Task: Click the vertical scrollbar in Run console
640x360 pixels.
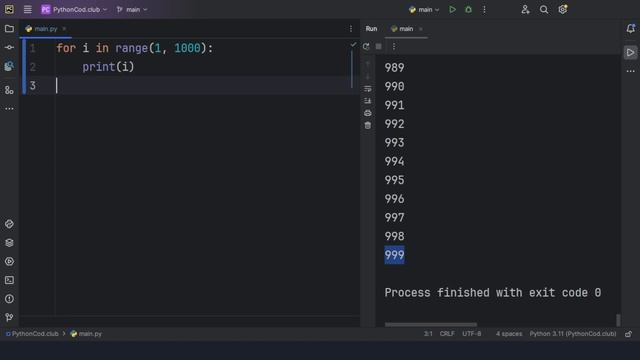Action: [618, 320]
